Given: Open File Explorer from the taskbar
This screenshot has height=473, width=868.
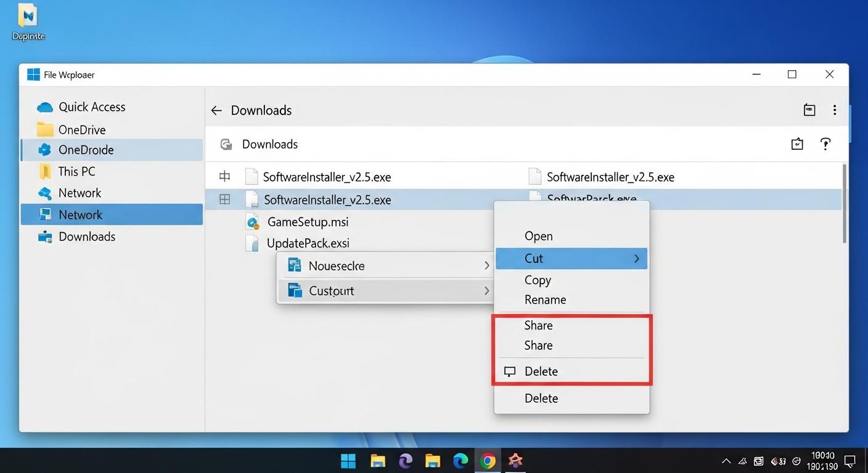Looking at the screenshot, I should 377,460.
